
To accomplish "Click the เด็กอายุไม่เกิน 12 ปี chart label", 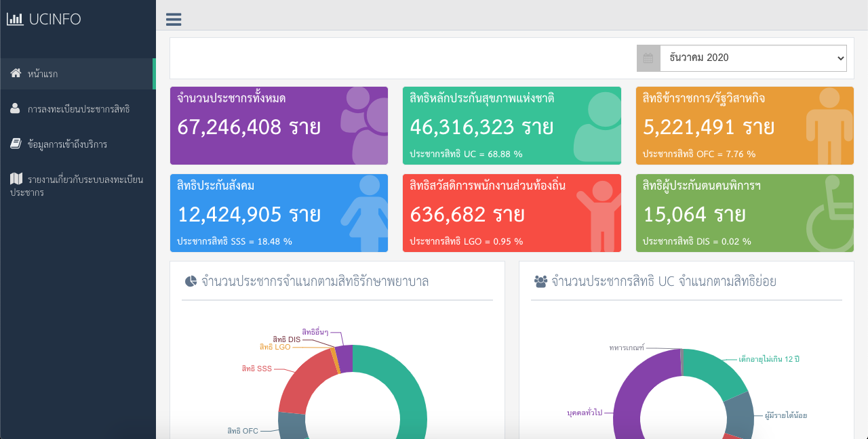I will click(773, 358).
